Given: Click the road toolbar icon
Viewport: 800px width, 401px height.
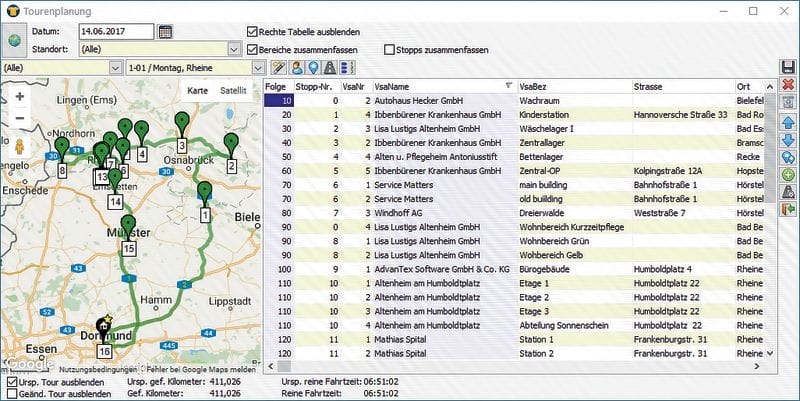Looking at the screenshot, I should (x=330, y=67).
